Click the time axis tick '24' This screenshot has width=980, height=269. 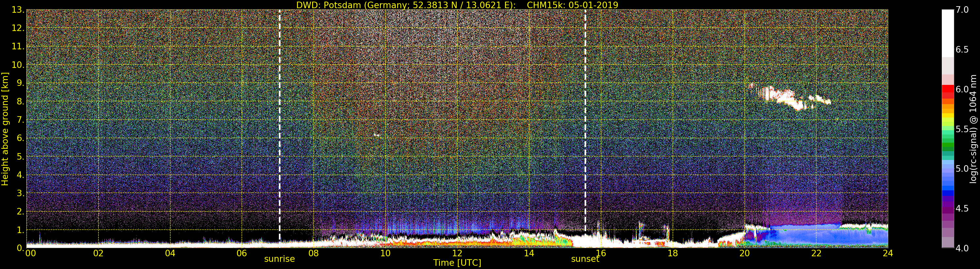pos(888,253)
